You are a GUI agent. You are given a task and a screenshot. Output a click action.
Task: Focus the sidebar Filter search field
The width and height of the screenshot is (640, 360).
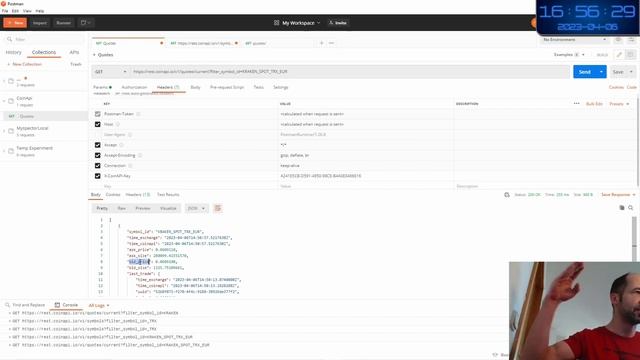pyautogui.click(x=45, y=39)
